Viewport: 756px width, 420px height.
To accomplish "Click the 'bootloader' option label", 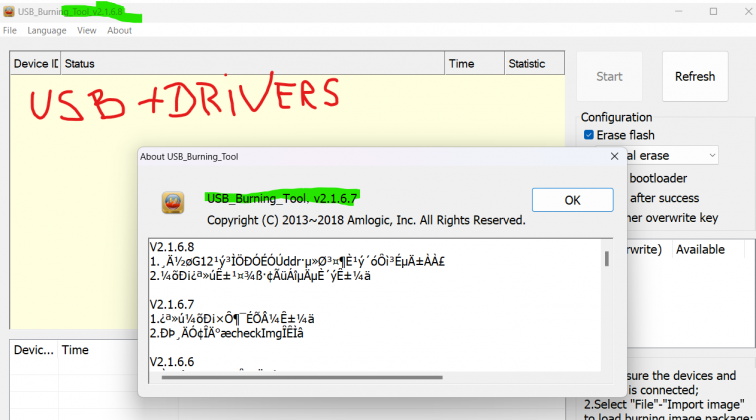I will pos(658,178).
